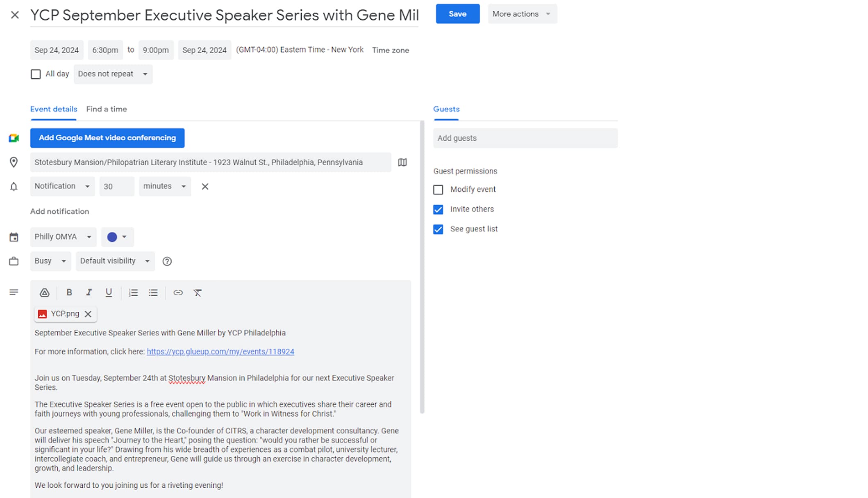Expand the Philly OMYA calendar dropdown
868x498 pixels.
coord(63,237)
